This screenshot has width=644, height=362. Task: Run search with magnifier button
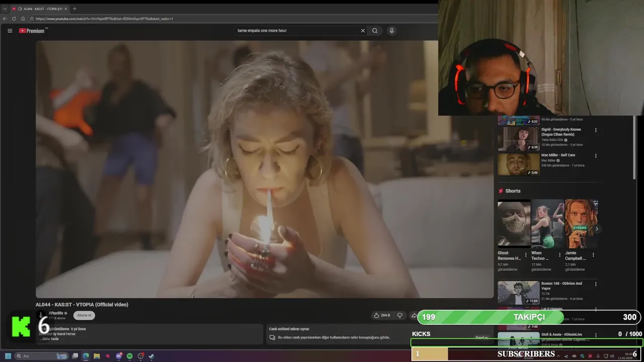tap(375, 31)
